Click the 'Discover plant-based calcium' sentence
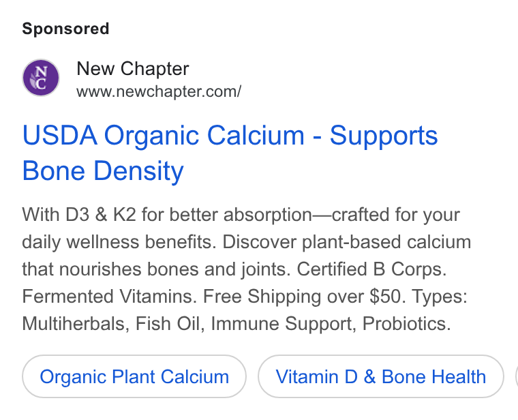Screen dimensions: 518x420 tap(346, 242)
